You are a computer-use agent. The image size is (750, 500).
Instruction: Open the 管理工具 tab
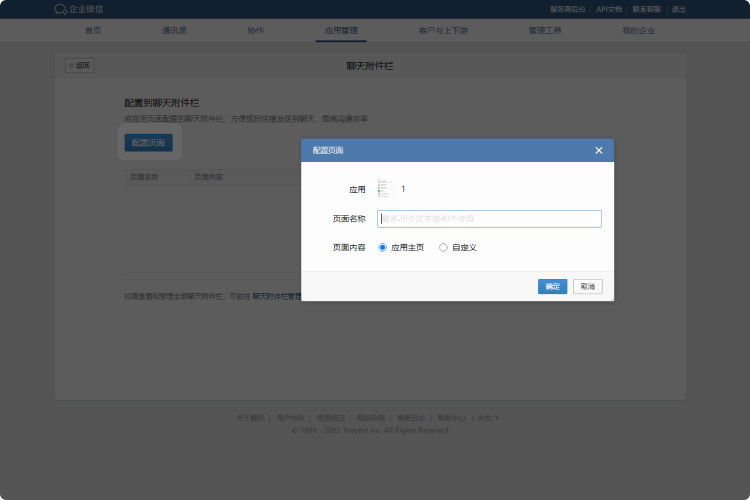tap(545, 31)
